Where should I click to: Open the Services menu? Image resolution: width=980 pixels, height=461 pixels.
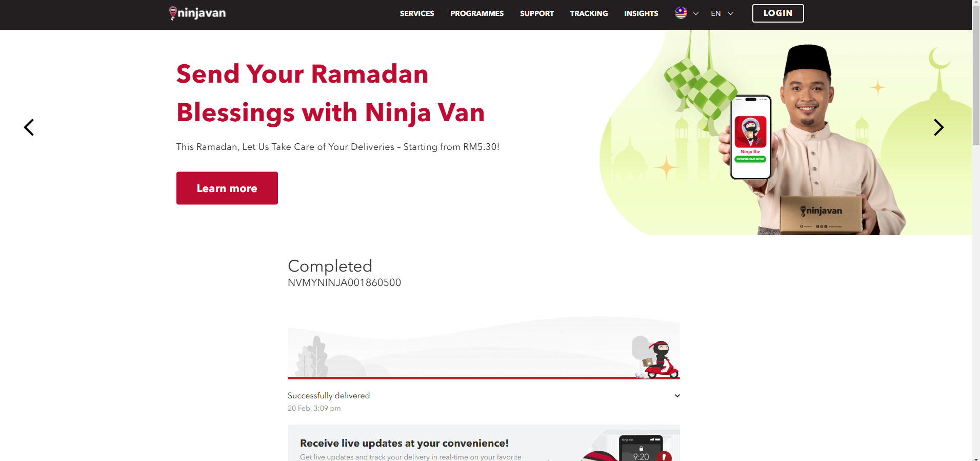click(x=417, y=13)
